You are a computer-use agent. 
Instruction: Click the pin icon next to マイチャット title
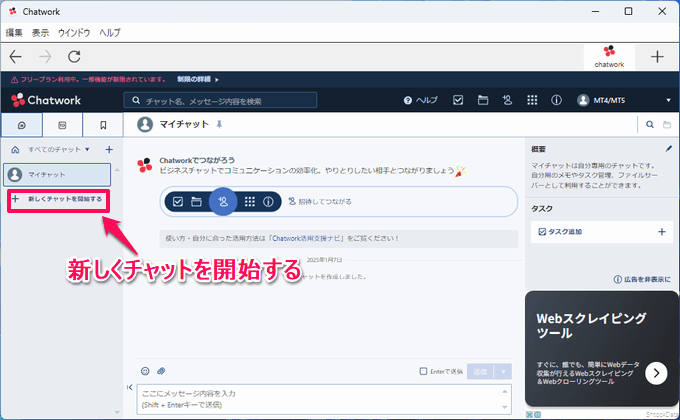(x=219, y=125)
